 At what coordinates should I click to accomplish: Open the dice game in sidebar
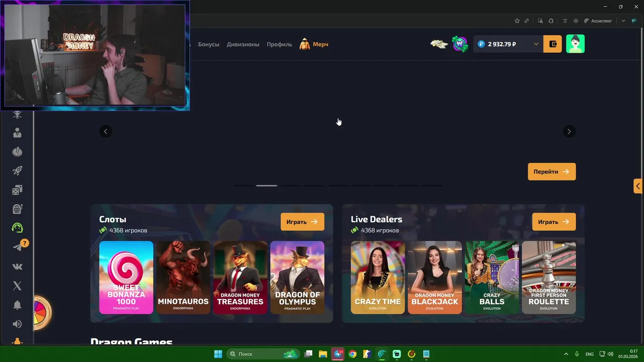click(x=17, y=190)
